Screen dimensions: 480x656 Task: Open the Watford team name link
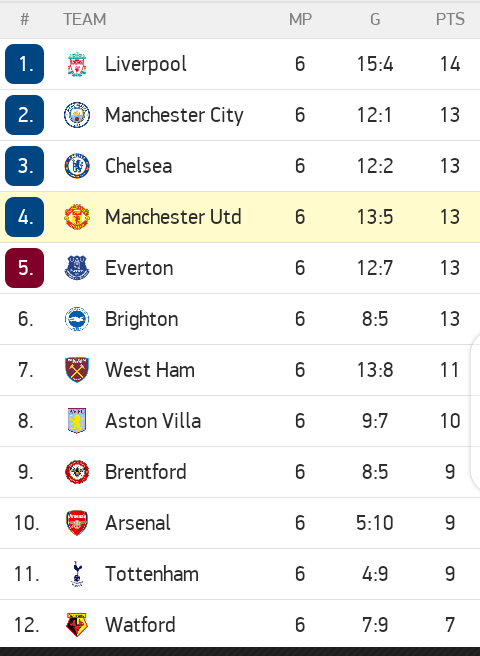coord(140,625)
